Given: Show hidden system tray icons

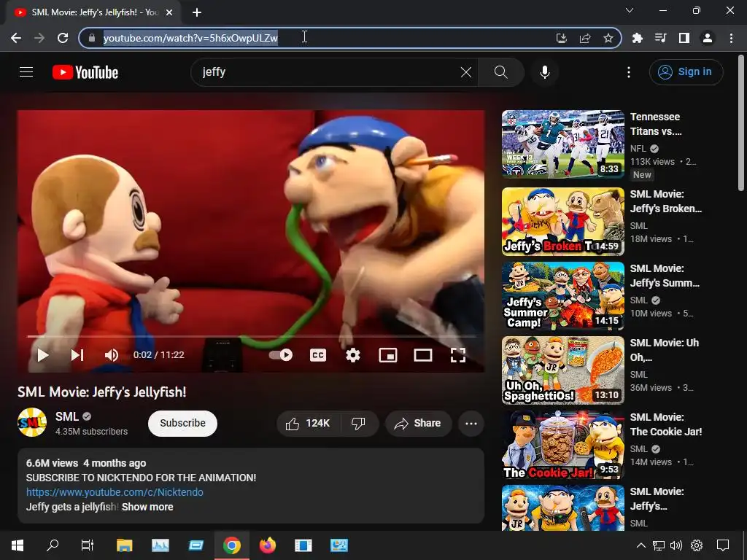Looking at the screenshot, I should point(641,545).
